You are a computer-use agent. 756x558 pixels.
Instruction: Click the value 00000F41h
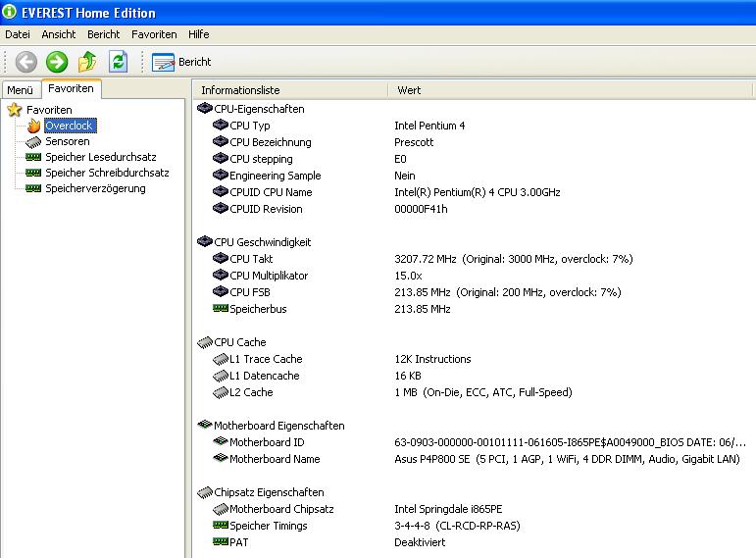click(421, 209)
